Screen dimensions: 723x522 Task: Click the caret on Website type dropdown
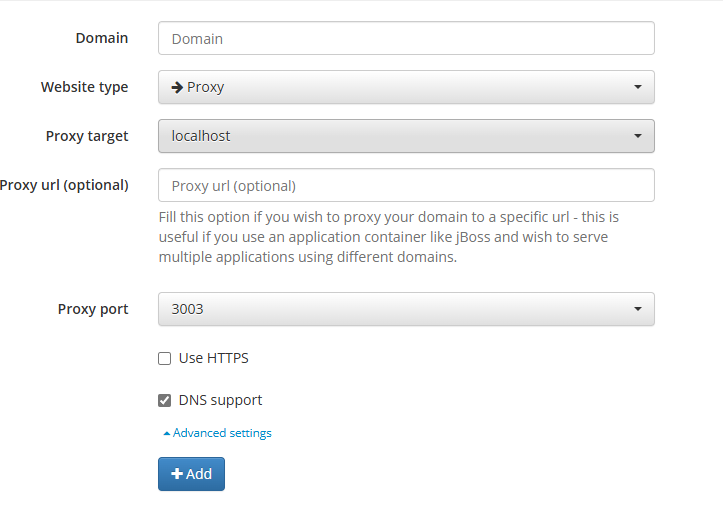point(638,87)
